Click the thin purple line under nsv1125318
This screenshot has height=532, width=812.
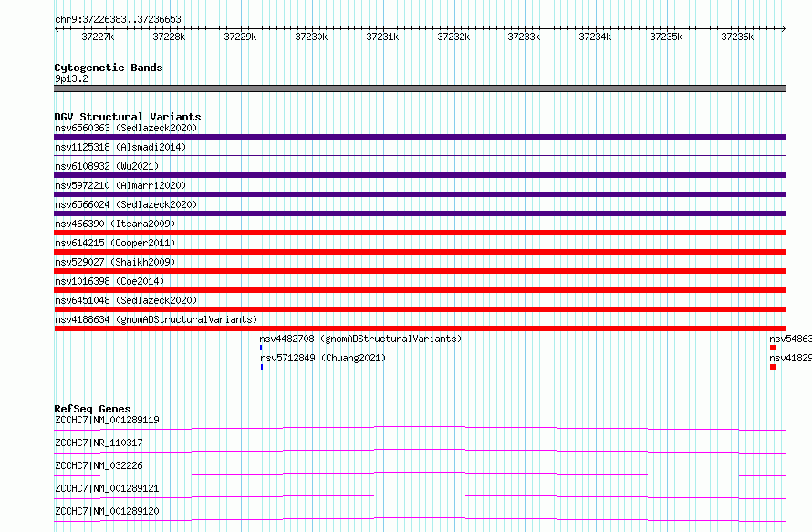click(x=420, y=155)
